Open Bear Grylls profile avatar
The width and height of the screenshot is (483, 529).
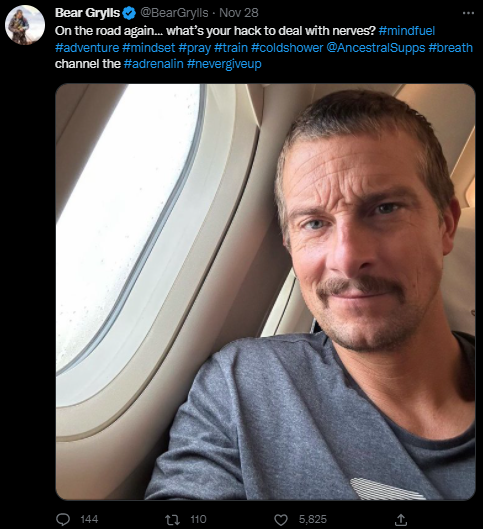point(25,25)
